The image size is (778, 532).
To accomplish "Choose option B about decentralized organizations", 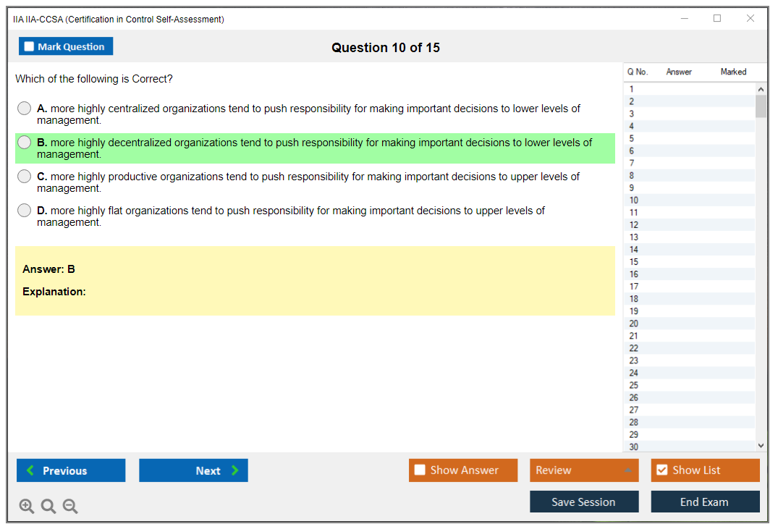I will (25, 143).
